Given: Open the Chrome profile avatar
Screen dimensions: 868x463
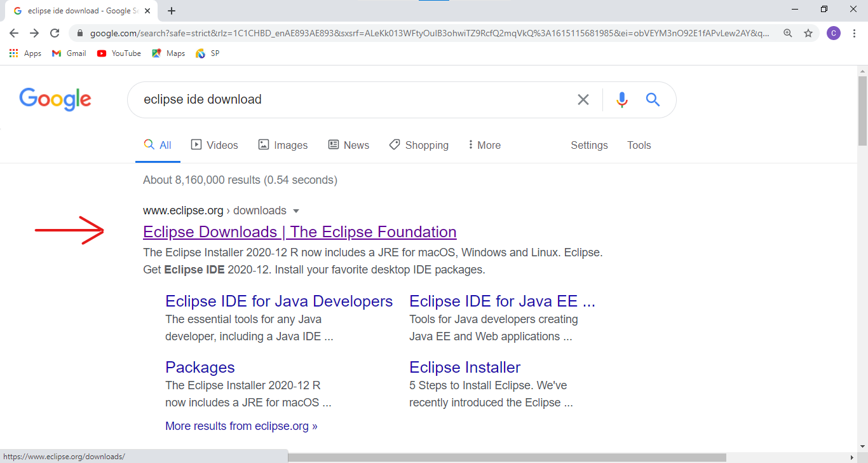Looking at the screenshot, I should pos(834,33).
